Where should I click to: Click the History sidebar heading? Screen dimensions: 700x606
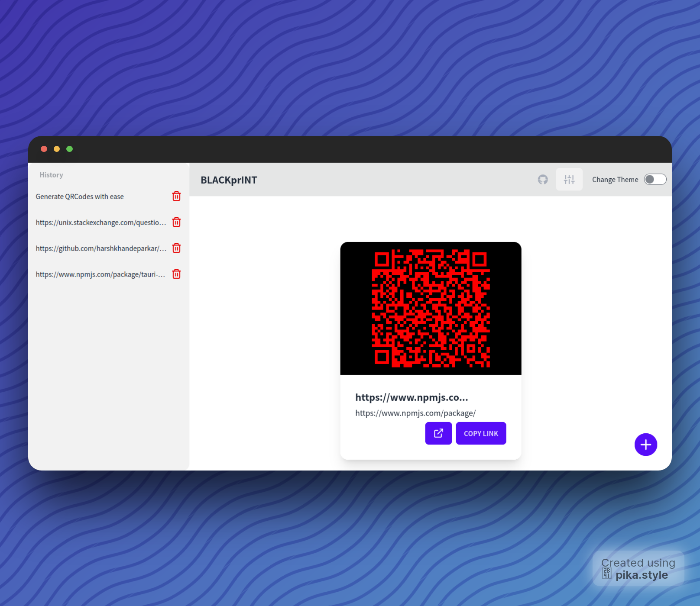(x=51, y=175)
